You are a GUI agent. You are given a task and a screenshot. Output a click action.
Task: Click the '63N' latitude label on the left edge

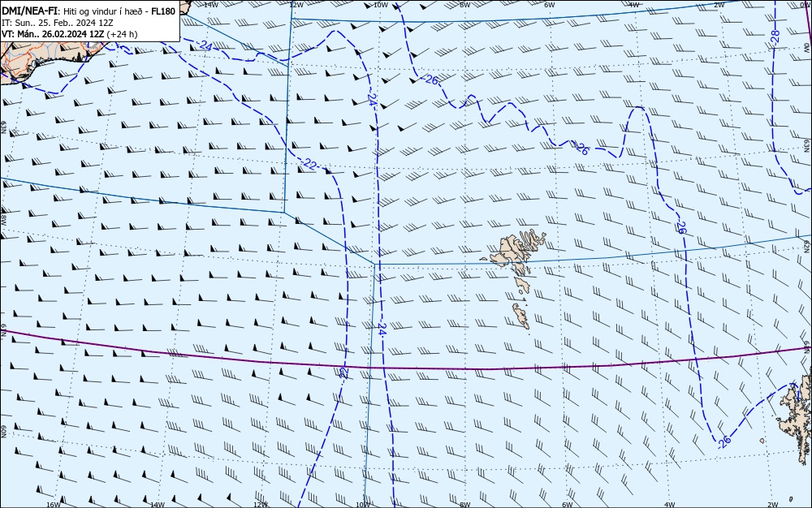pyautogui.click(x=3, y=127)
